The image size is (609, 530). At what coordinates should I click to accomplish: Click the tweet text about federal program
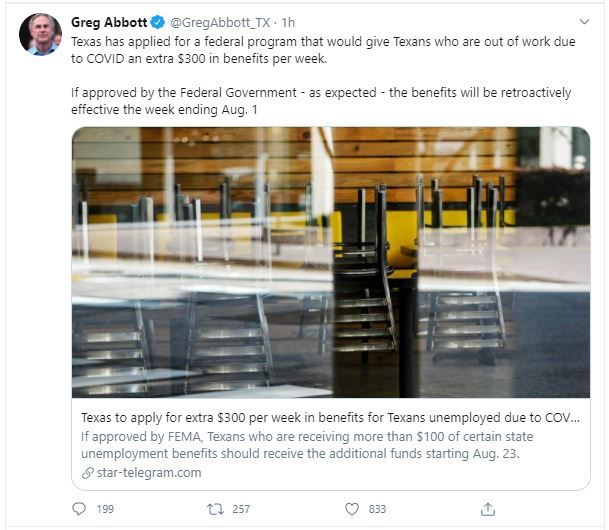323,50
